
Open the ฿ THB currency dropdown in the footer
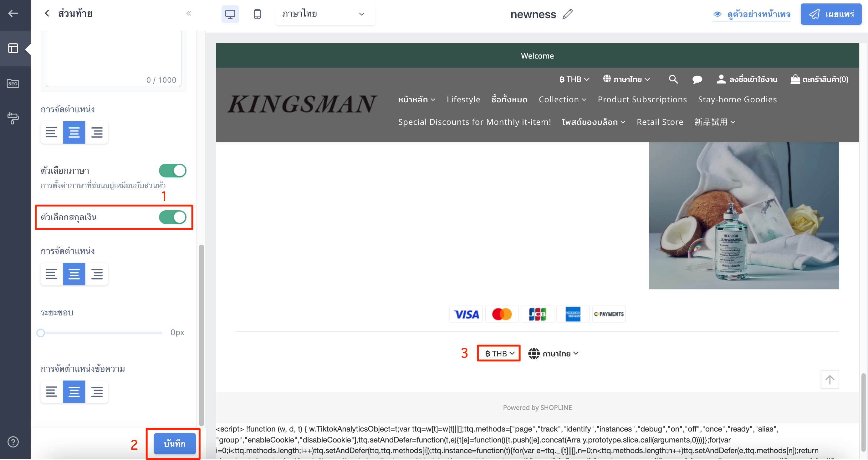[x=500, y=354]
